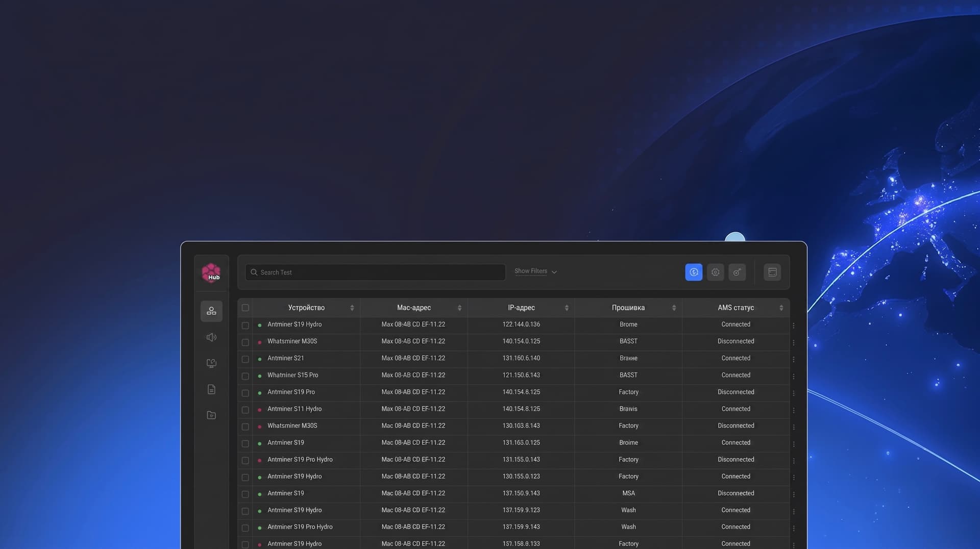This screenshot has width=980, height=549.
Task: Open row menu for IP 131.163.0.125
Action: click(x=794, y=444)
